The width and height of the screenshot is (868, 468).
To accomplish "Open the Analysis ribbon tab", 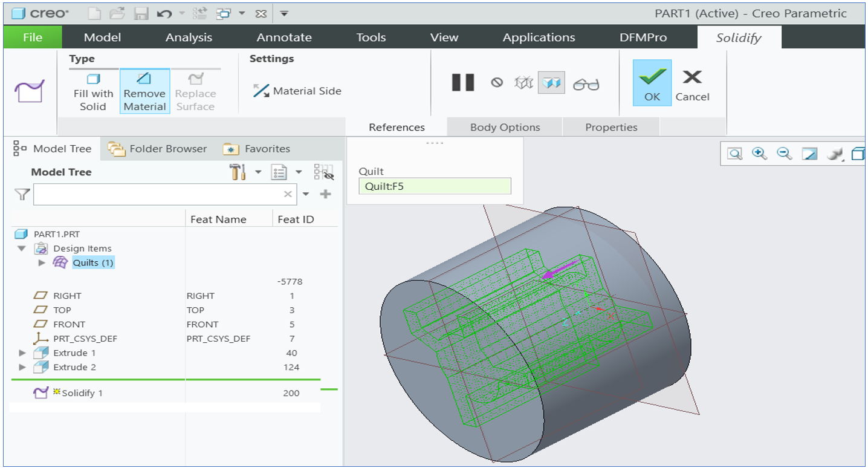I will pyautogui.click(x=189, y=37).
